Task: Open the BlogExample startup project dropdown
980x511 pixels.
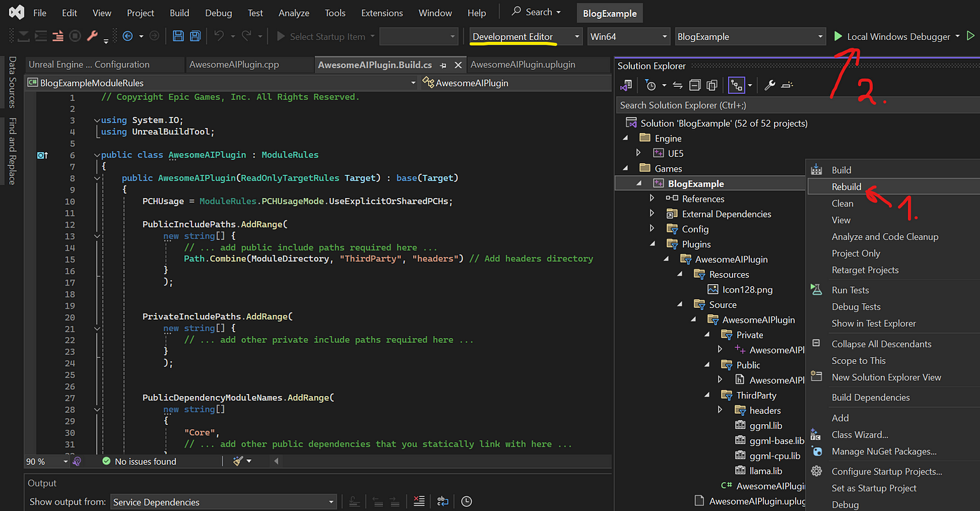Action: coord(750,36)
